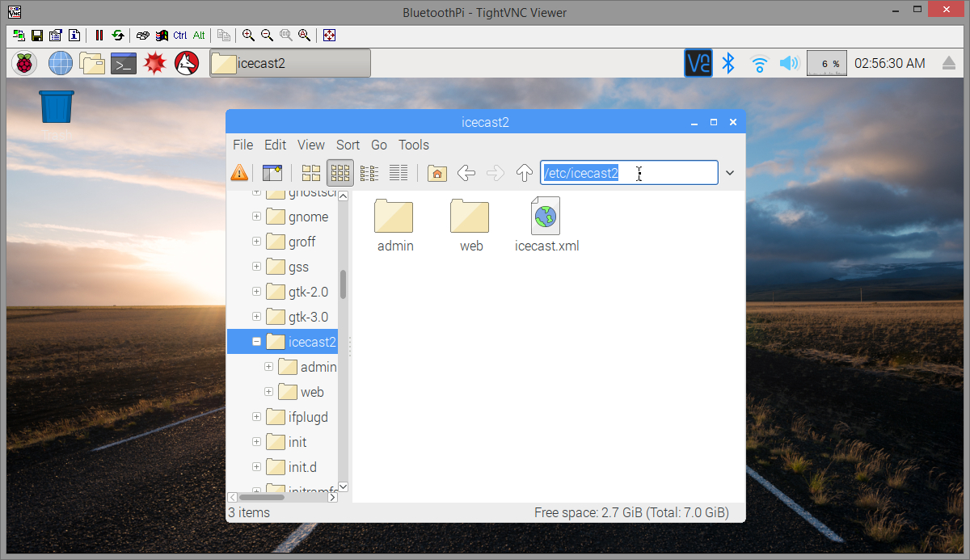The height and width of the screenshot is (560, 970).
Task: Click the TightVNC New Connection icon
Action: coord(19,36)
